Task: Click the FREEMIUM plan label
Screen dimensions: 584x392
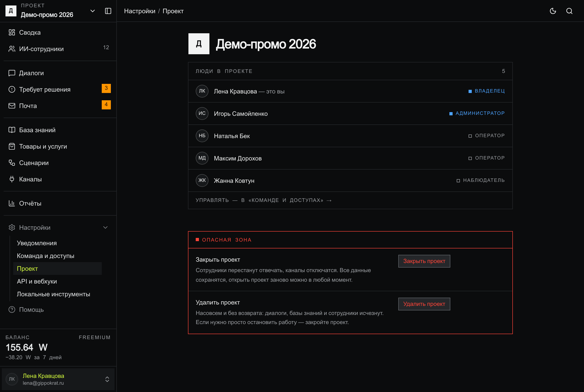Action: click(95, 337)
